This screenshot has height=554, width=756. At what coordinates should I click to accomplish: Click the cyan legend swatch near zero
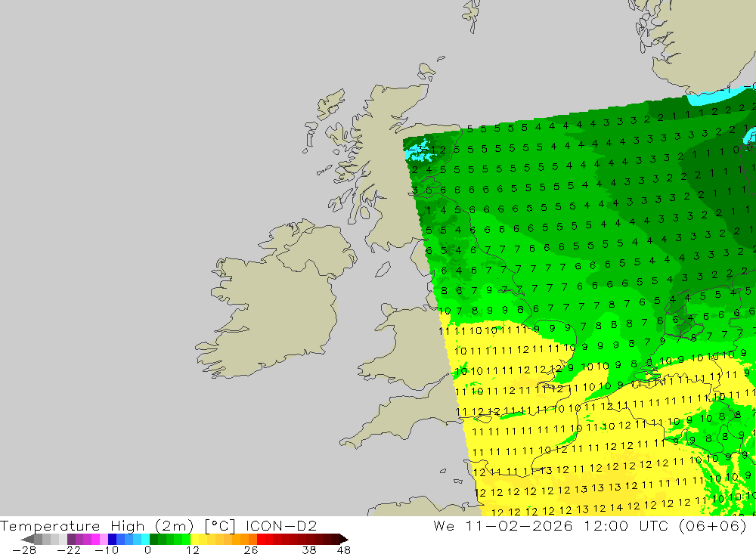(x=145, y=539)
